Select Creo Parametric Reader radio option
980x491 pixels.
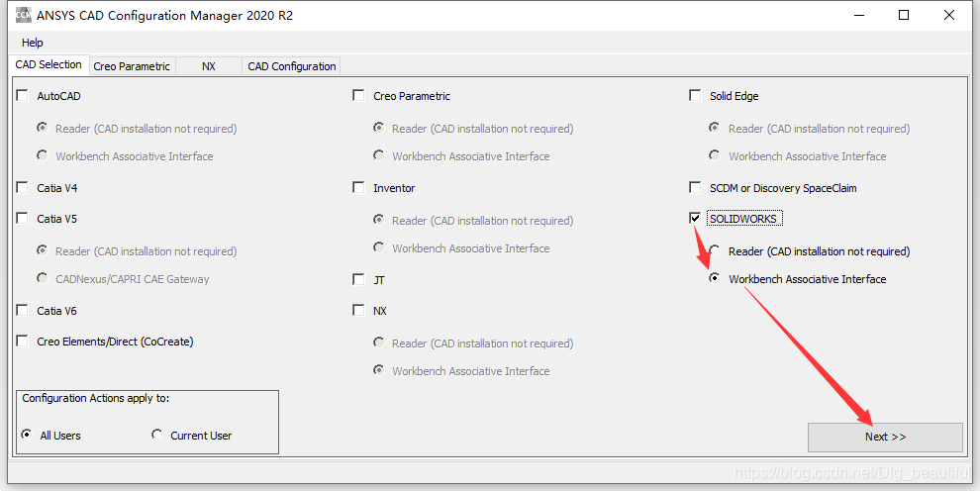click(378, 128)
